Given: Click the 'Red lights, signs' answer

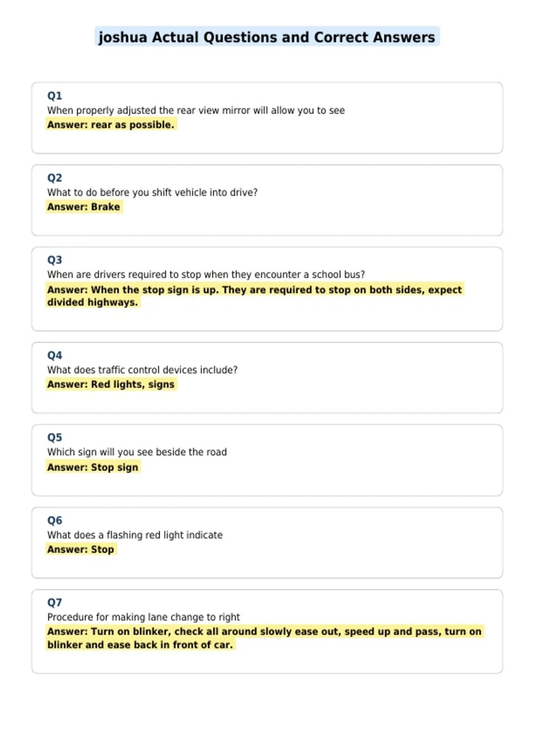Looking at the screenshot, I should click(111, 384).
